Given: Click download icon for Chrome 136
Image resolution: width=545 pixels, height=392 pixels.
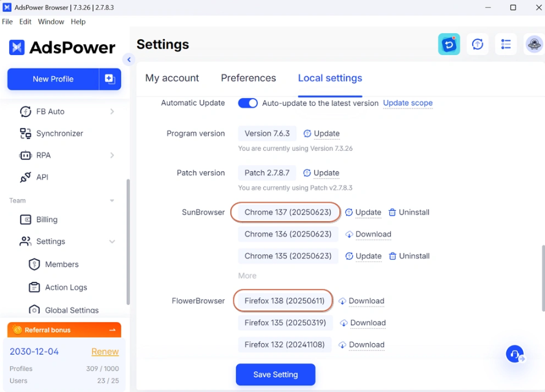Looking at the screenshot, I should tap(349, 234).
